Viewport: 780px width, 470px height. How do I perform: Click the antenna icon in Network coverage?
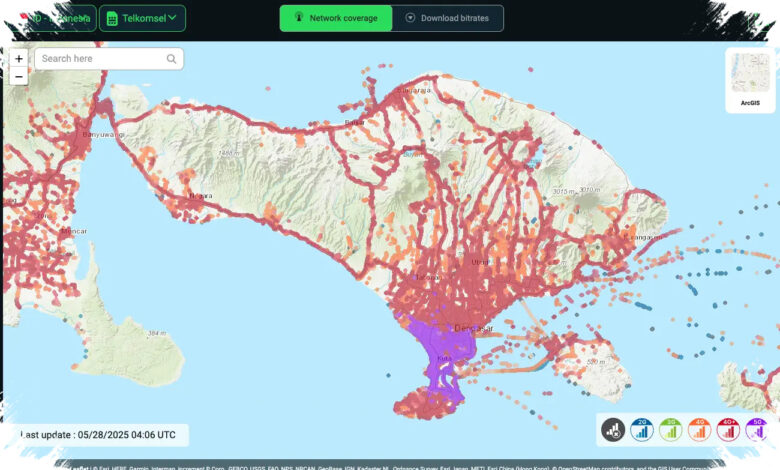(299, 17)
